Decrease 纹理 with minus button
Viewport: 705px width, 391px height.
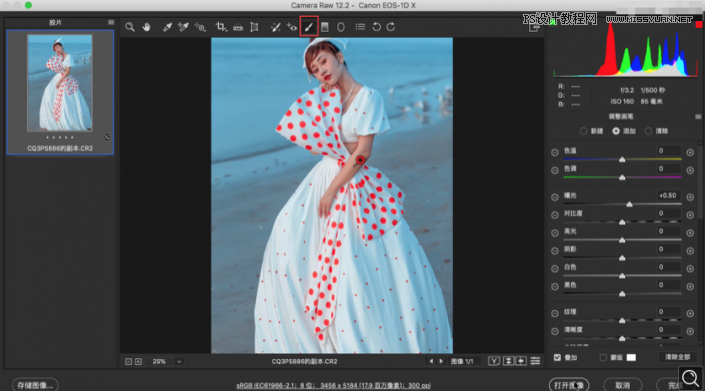[x=555, y=313]
